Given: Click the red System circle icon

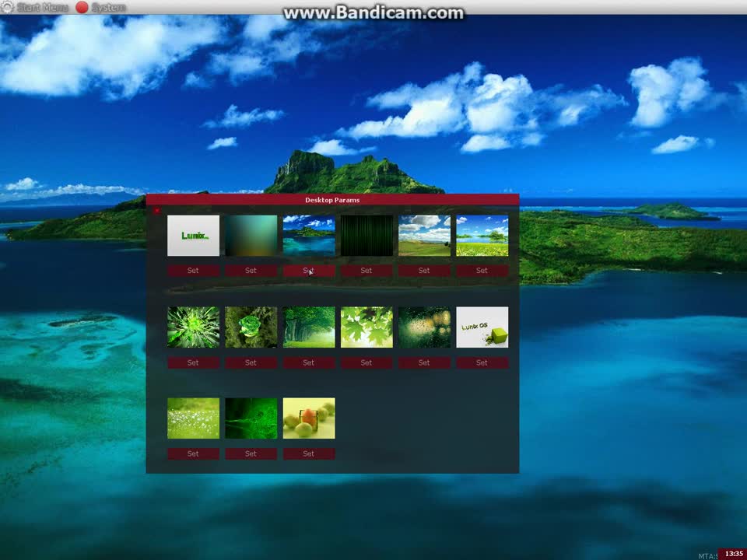Looking at the screenshot, I should point(82,7).
